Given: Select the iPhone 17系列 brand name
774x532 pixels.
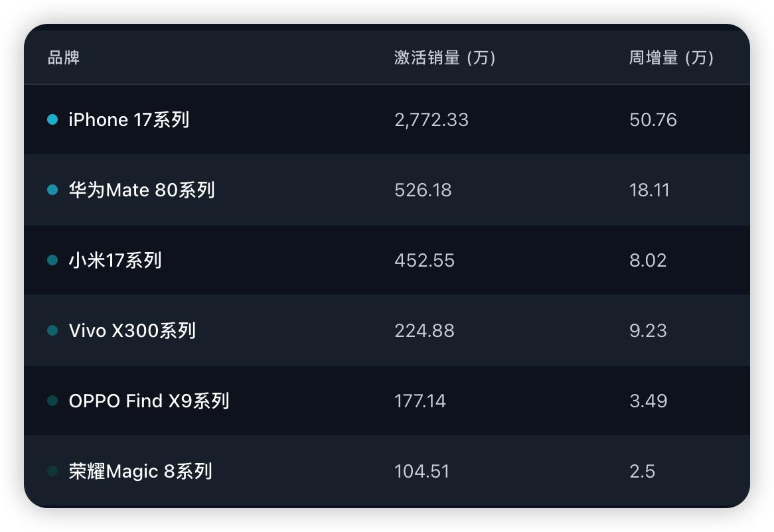Looking at the screenshot, I should tap(129, 120).
